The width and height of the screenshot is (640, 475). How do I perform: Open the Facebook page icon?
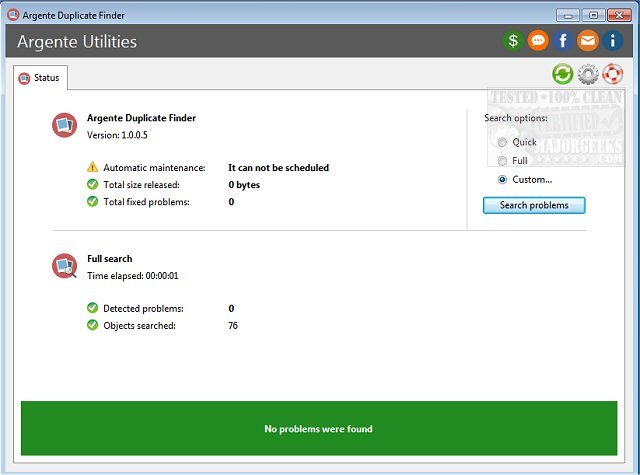click(x=563, y=42)
